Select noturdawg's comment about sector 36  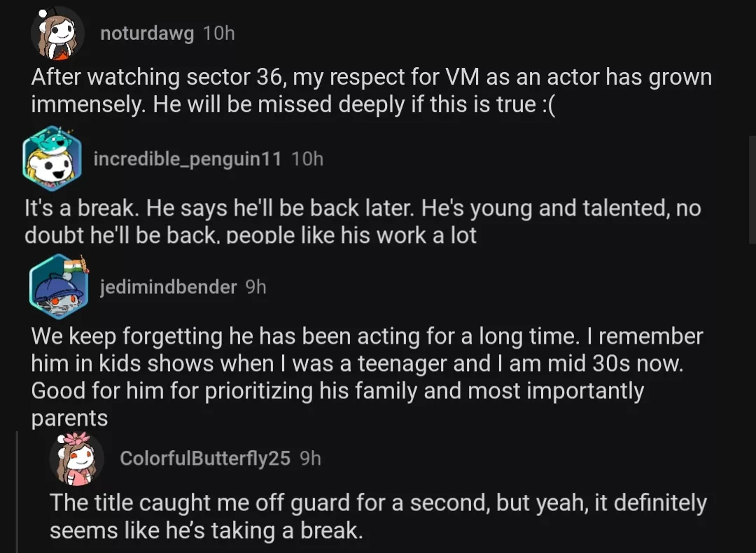click(x=371, y=90)
